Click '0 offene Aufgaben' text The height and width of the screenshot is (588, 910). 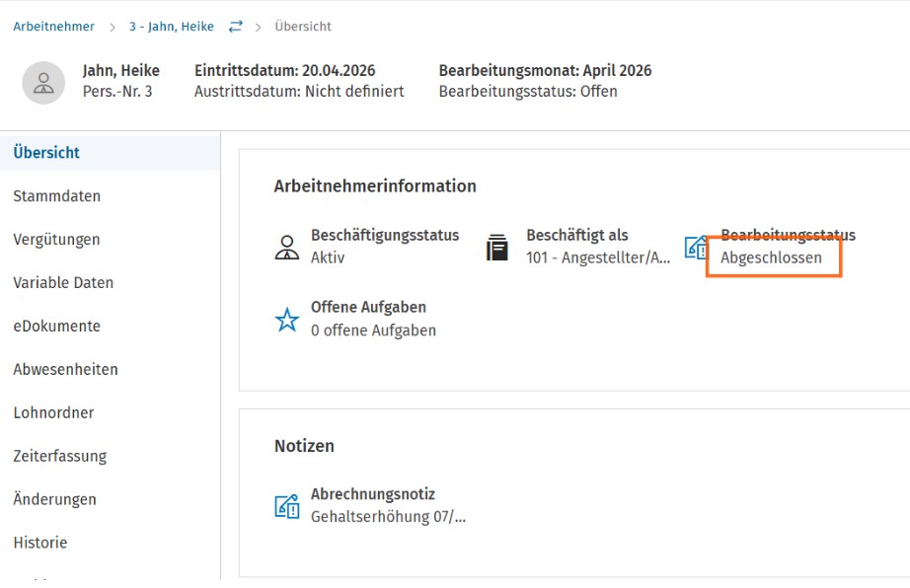click(373, 330)
